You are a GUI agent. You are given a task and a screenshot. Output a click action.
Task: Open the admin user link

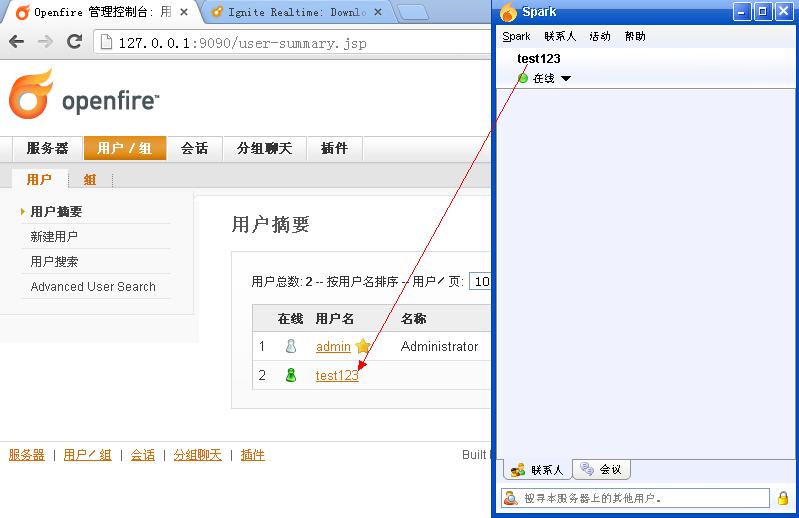click(333, 346)
